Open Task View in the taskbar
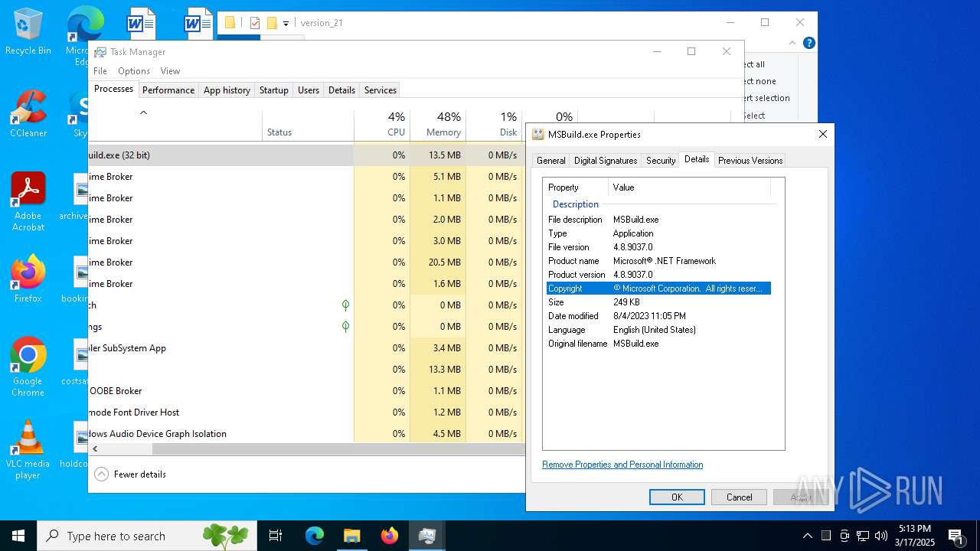 276,536
